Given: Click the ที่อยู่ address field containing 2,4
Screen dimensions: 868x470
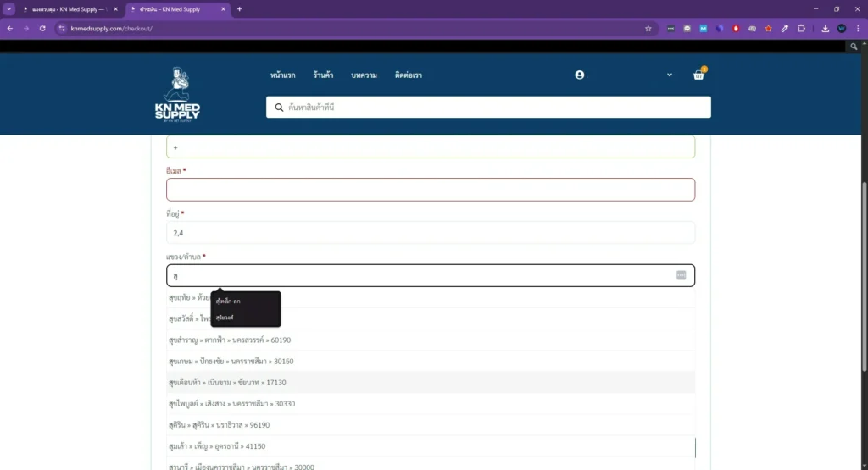Looking at the screenshot, I should click(x=431, y=233).
